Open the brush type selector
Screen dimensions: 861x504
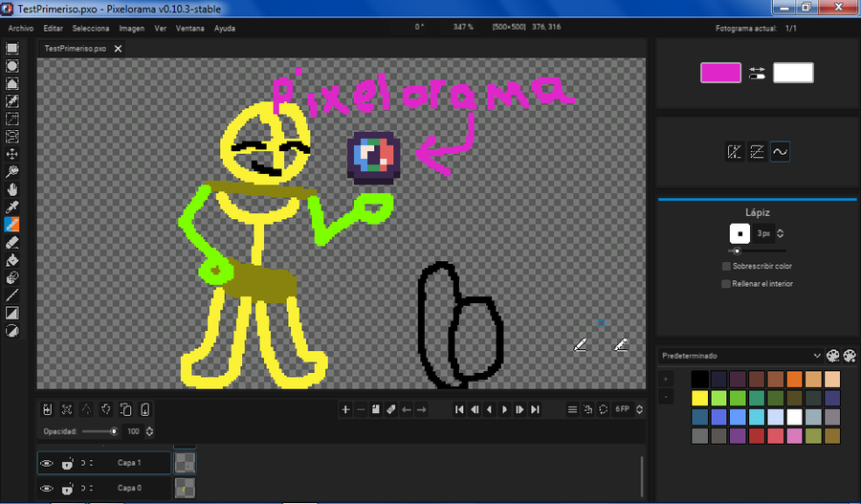pos(740,233)
